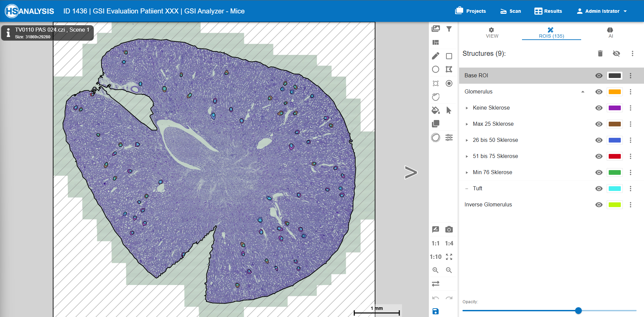Viewport: 644px width, 317px height.
Task: Go to the Projects page
Action: pos(471,11)
